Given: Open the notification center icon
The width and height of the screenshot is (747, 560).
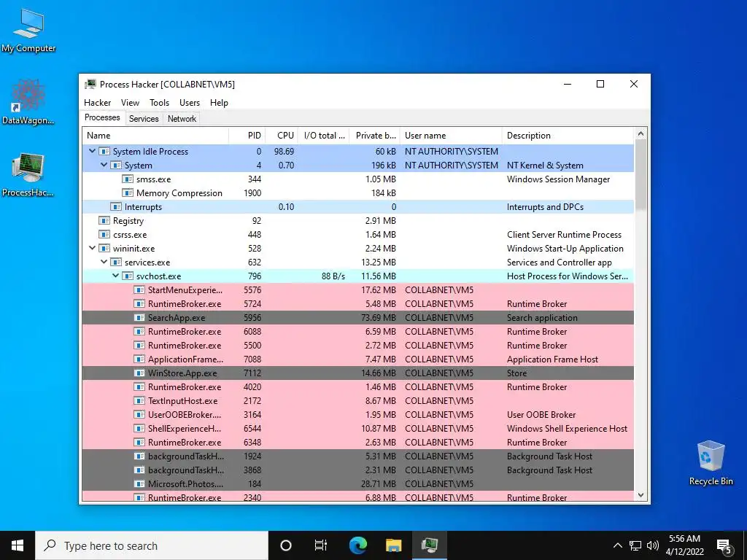Looking at the screenshot, I should click(724, 547).
